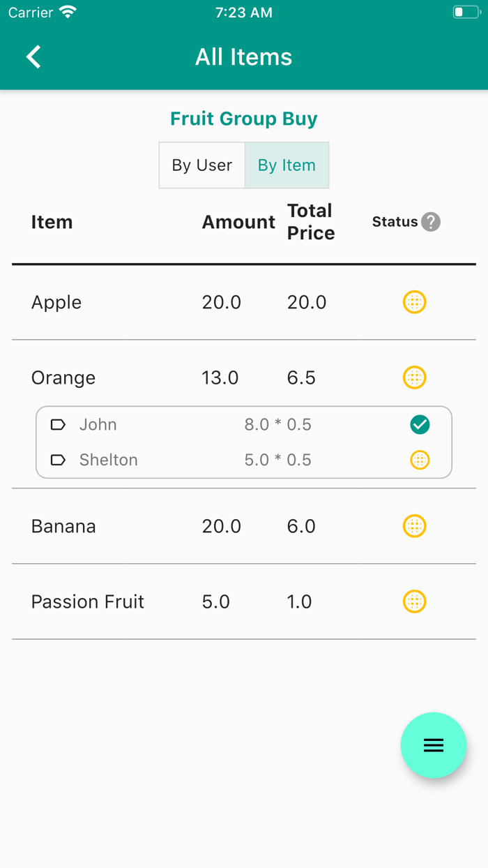The width and height of the screenshot is (488, 868).
Task: Open the Status help question-mark icon
Action: (431, 222)
